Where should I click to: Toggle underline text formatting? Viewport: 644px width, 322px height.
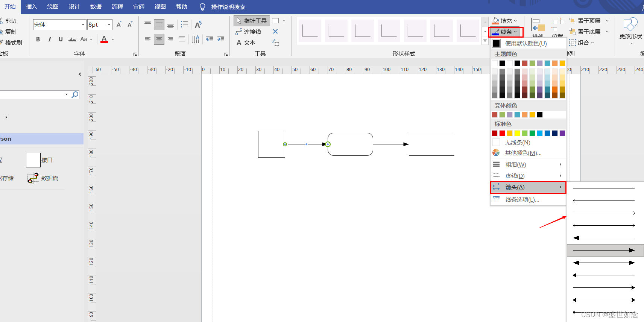pos(61,39)
